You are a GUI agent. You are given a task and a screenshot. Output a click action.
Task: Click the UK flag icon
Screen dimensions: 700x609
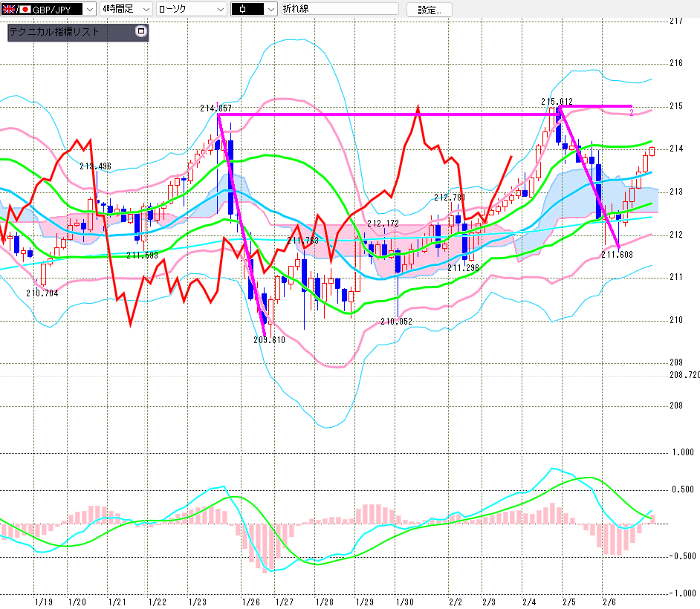[9, 9]
